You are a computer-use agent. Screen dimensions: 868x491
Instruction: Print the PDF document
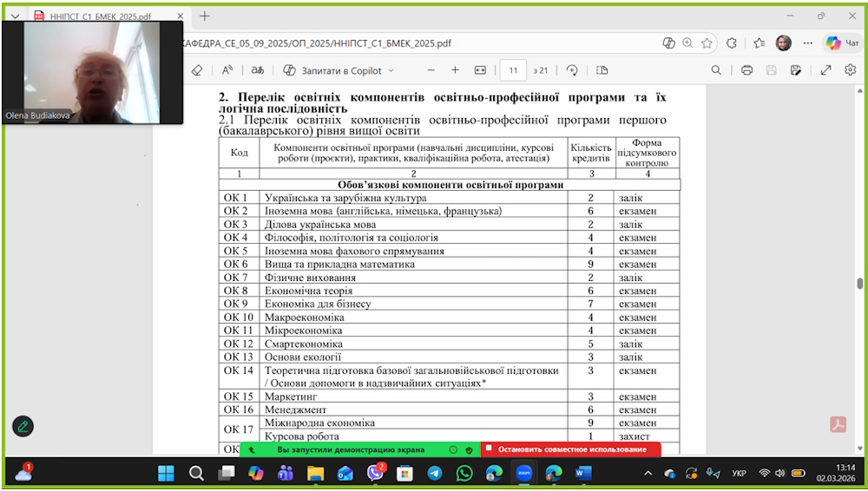click(746, 70)
